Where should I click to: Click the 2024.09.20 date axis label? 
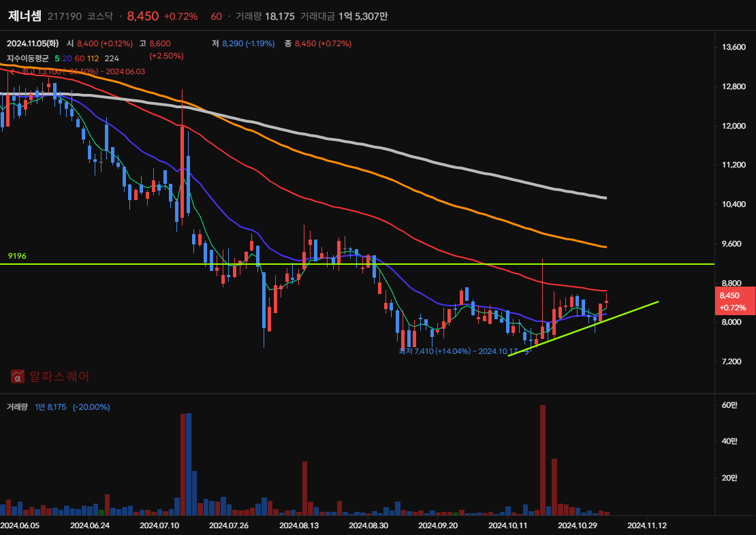pos(438,525)
